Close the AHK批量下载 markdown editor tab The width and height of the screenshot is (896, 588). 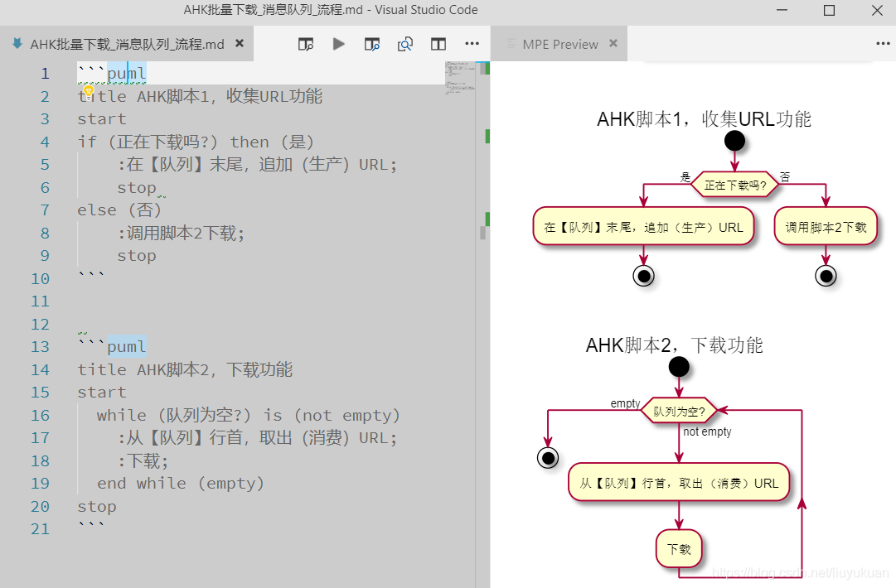click(240, 43)
